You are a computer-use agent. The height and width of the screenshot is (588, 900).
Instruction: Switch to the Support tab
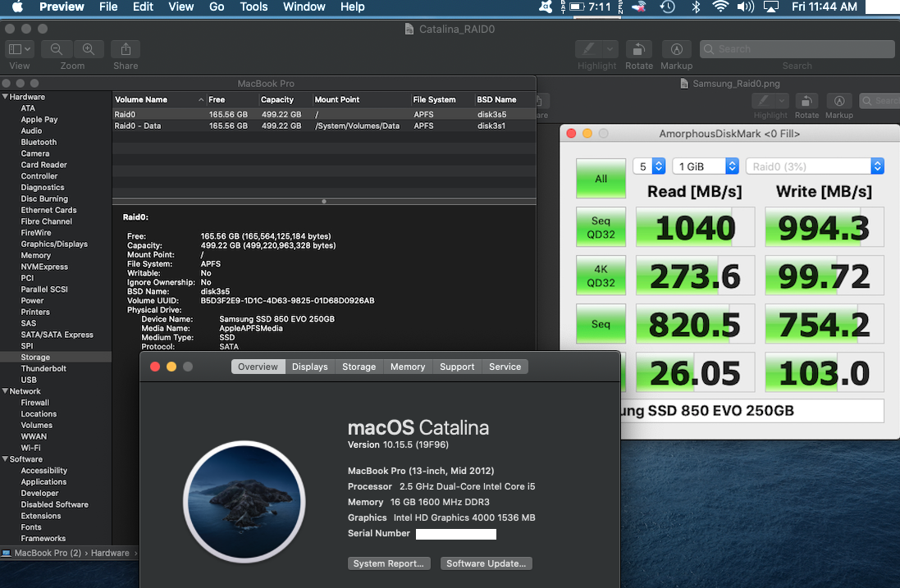click(457, 367)
